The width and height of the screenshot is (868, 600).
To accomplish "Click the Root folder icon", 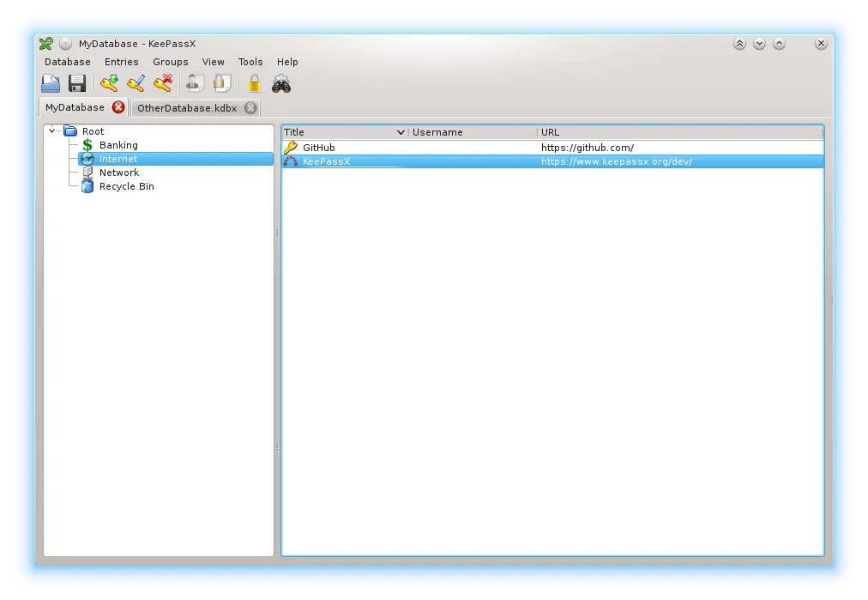I will click(70, 130).
